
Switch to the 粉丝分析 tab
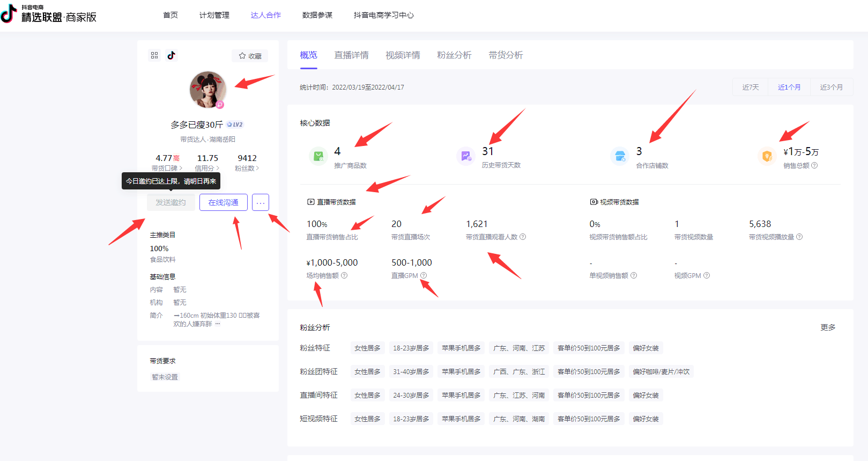coord(454,55)
